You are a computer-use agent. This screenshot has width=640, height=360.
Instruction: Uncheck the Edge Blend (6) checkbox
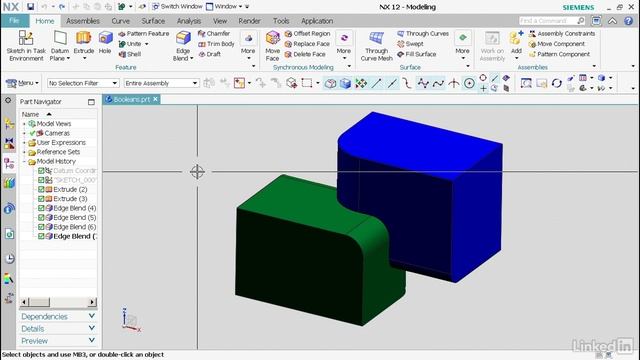41,227
